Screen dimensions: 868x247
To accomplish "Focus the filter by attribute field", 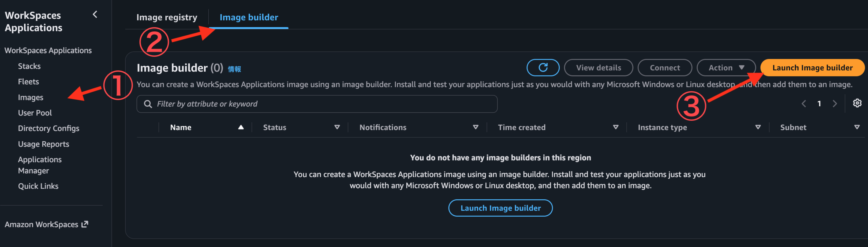I will [x=317, y=104].
